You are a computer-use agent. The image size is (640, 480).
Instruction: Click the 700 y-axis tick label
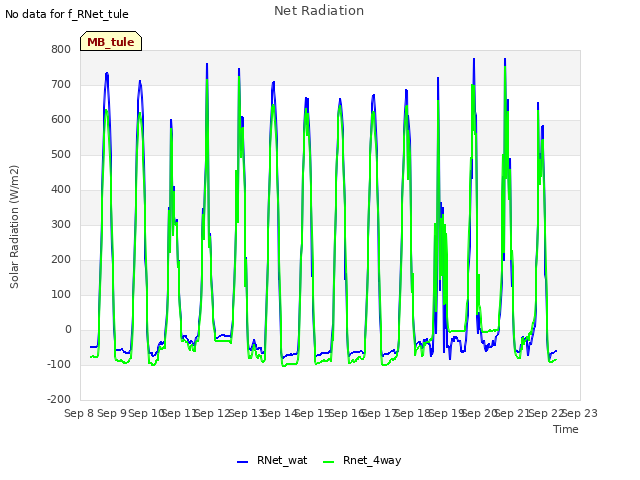click(61, 84)
